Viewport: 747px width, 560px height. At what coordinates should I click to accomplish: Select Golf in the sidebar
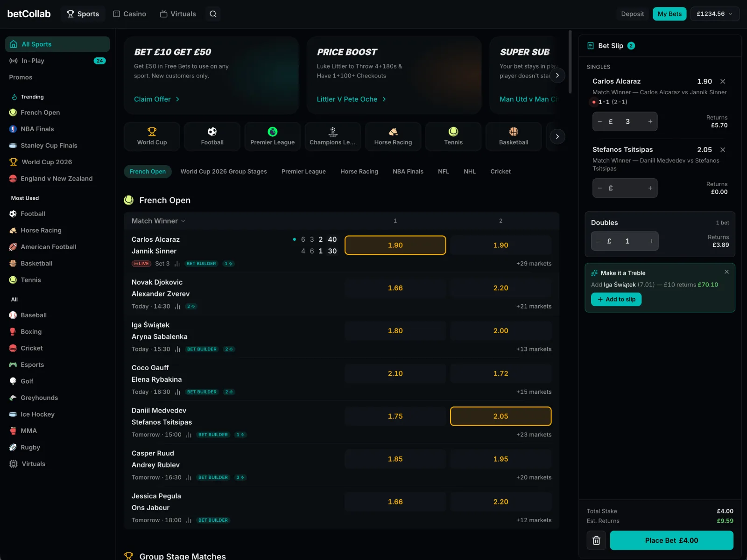point(57,381)
